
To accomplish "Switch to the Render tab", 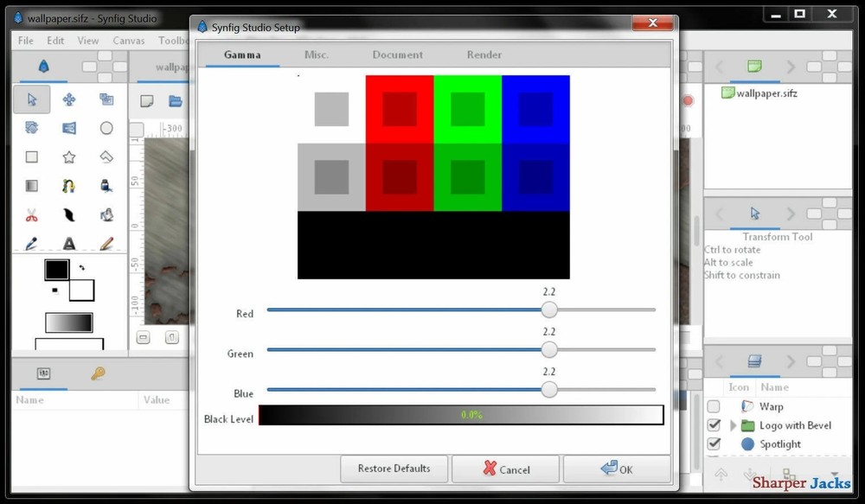I will click(484, 54).
